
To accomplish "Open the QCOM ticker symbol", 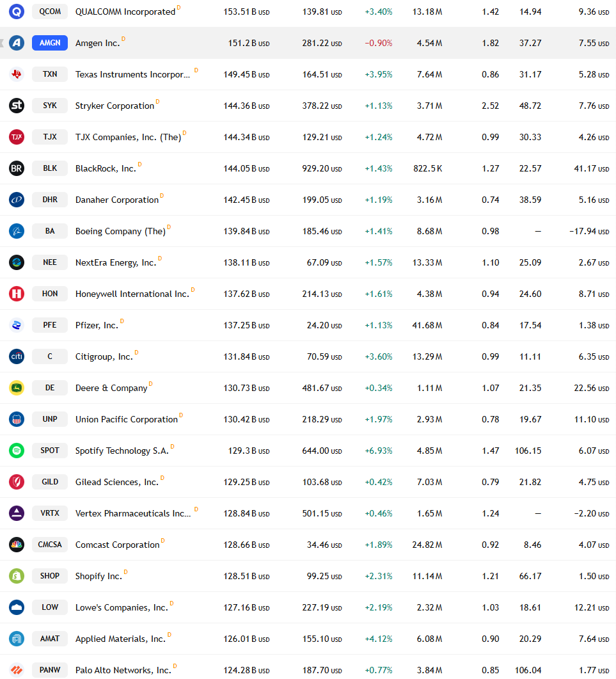I will pyautogui.click(x=50, y=12).
